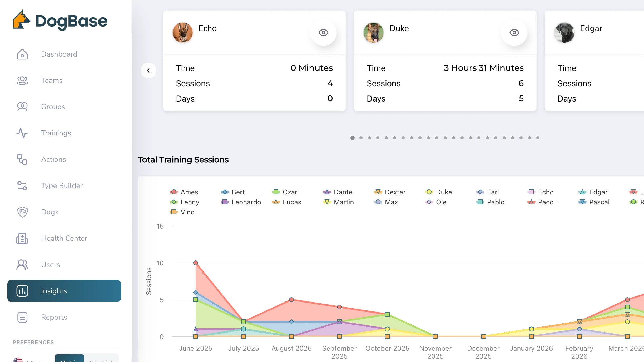Toggle the Pascal legend entry
The width and height of the screenshot is (644, 362).
click(594, 202)
